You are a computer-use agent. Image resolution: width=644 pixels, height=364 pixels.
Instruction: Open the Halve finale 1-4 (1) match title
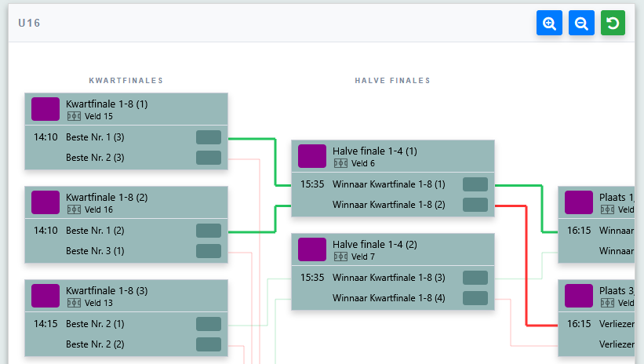[375, 151]
